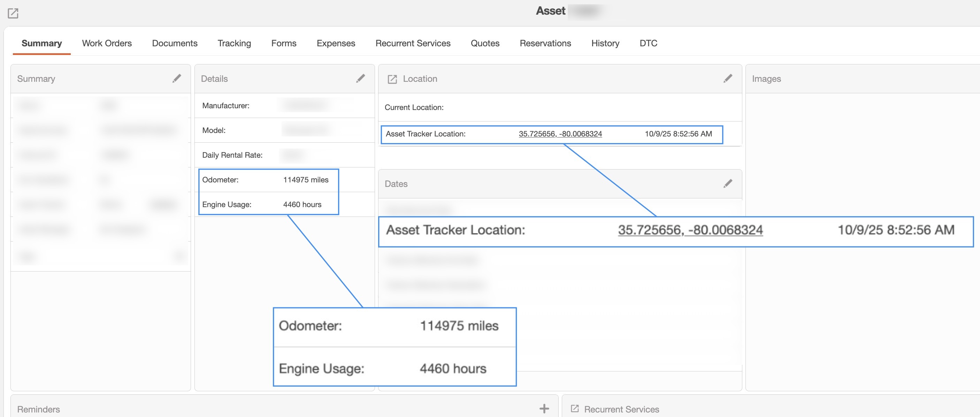Edit the Summary panel via pencil icon
The height and width of the screenshot is (417, 980).
coord(177,79)
